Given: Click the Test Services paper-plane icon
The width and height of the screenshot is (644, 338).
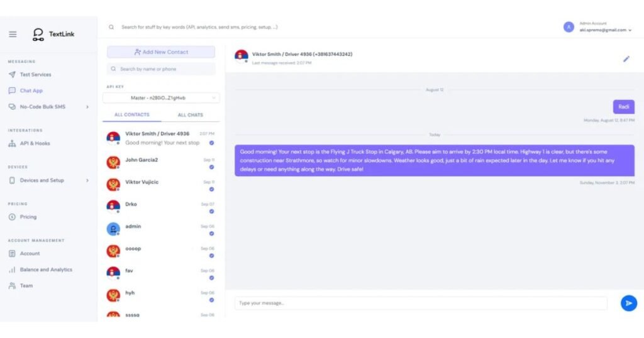Looking at the screenshot, I should [x=12, y=75].
